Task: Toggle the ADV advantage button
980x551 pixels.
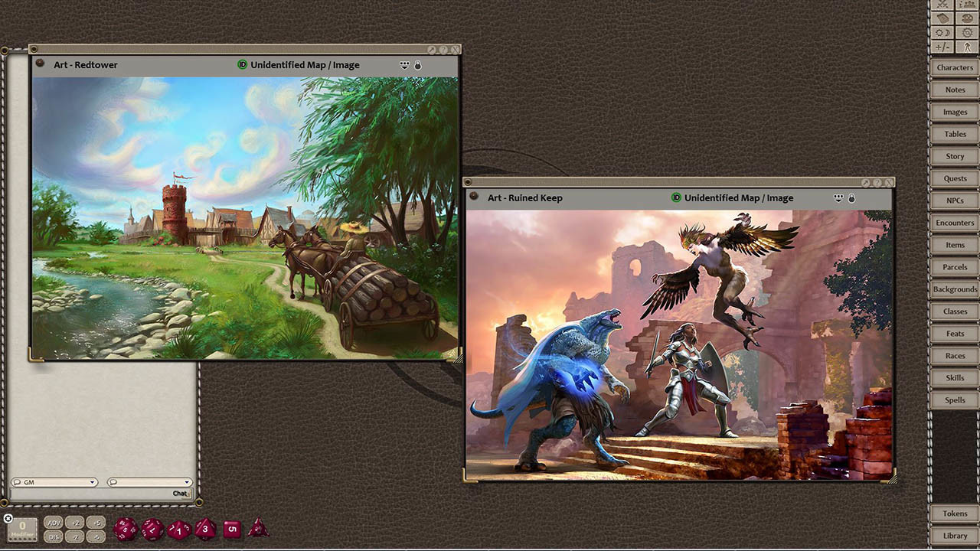Action: (53, 523)
